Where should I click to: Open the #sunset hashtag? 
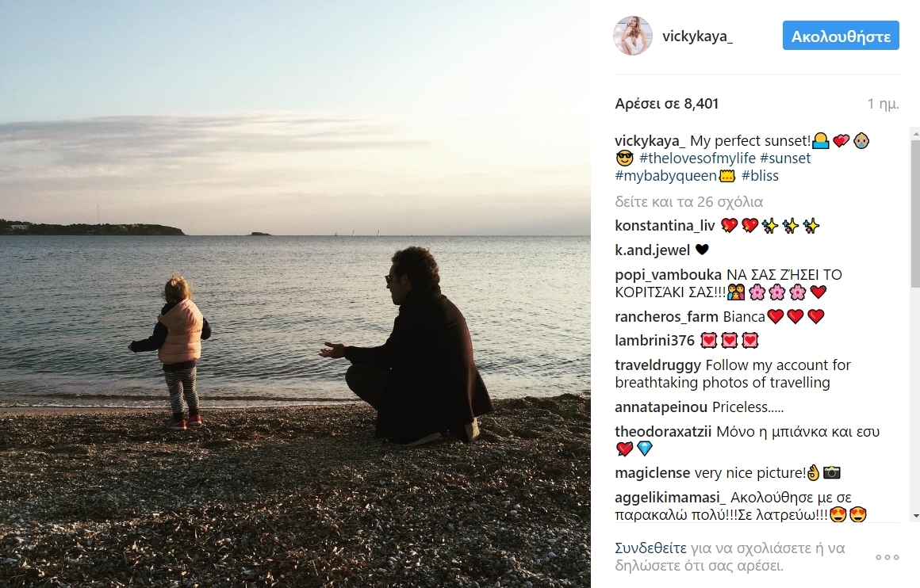[x=785, y=158]
